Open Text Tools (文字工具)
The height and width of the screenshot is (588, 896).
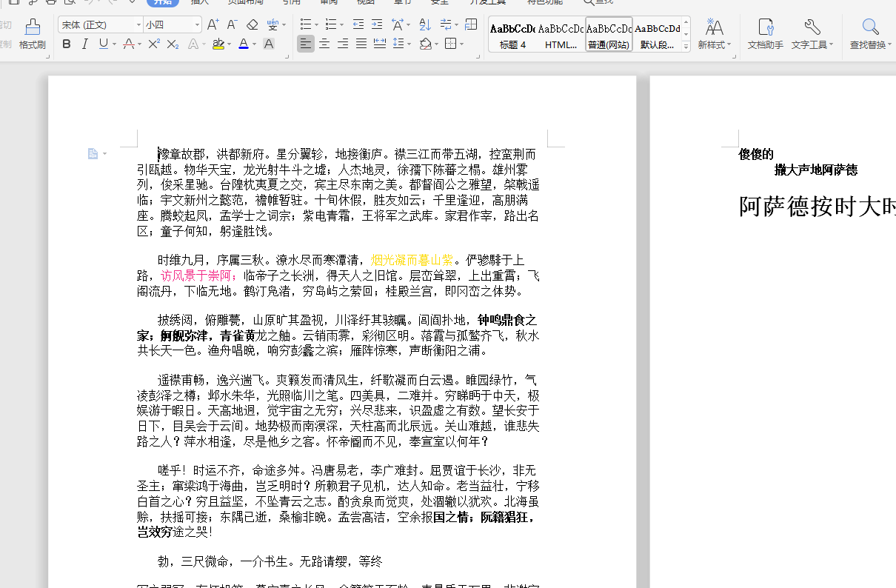(812, 35)
